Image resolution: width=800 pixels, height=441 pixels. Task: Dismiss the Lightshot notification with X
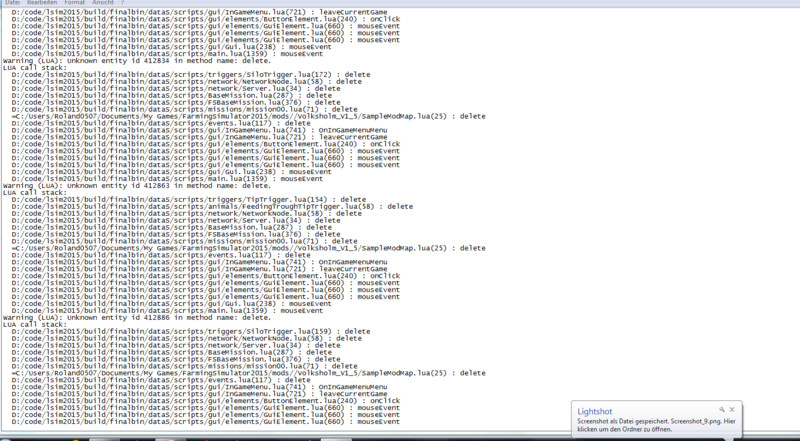pyautogui.click(x=732, y=409)
